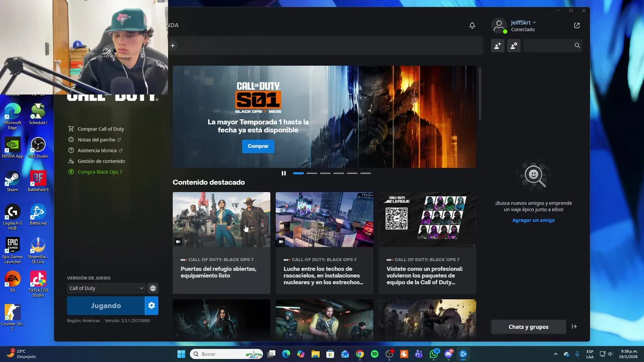Open Chats y grupos
This screenshot has height=362, width=644.
528,327
